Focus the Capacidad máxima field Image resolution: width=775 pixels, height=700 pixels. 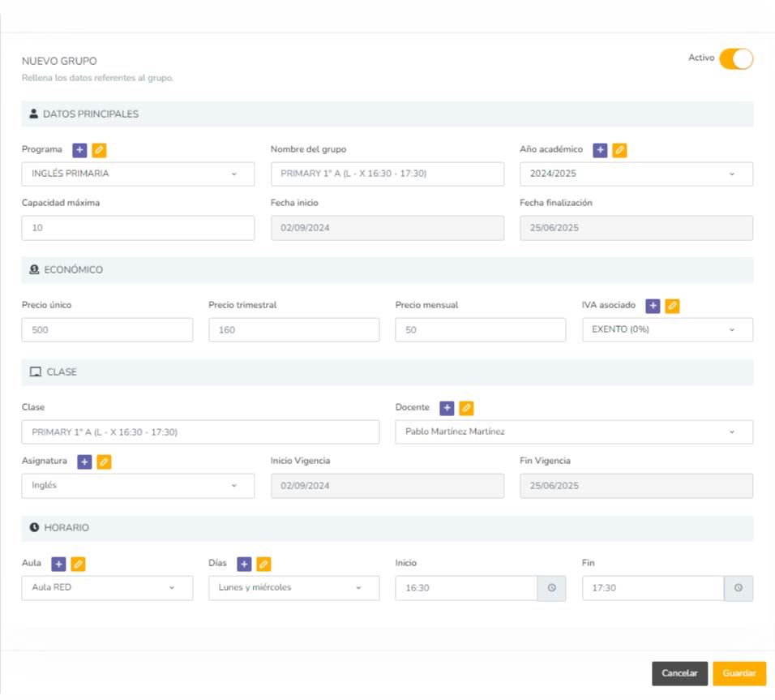click(x=138, y=228)
